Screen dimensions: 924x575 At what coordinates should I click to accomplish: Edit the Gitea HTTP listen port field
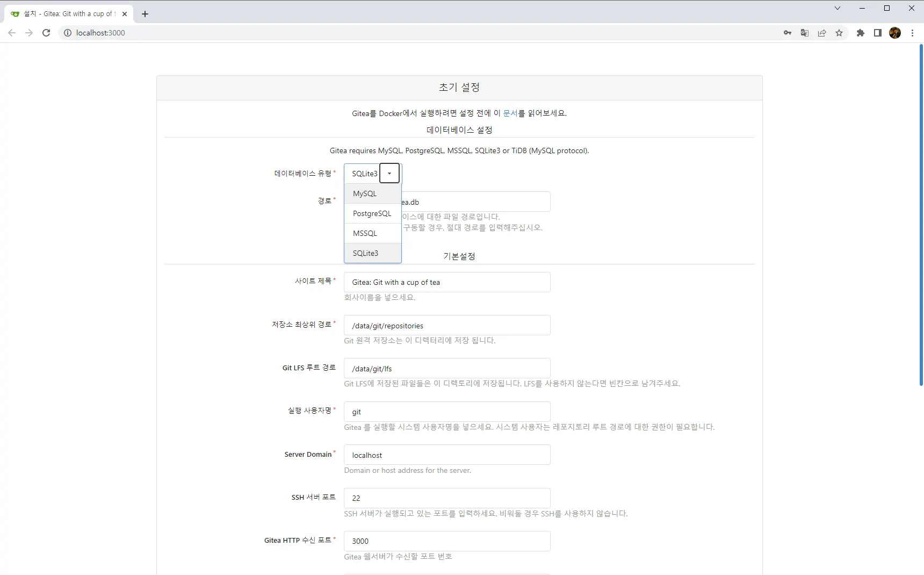click(447, 541)
